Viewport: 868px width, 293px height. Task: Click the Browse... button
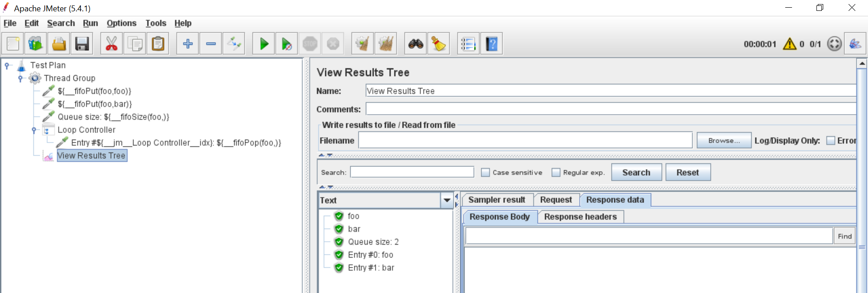coord(724,141)
